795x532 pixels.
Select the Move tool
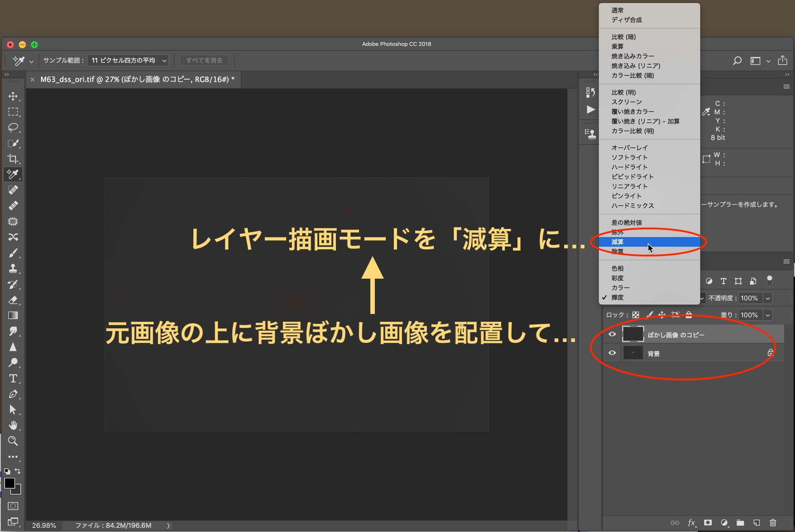coord(13,96)
